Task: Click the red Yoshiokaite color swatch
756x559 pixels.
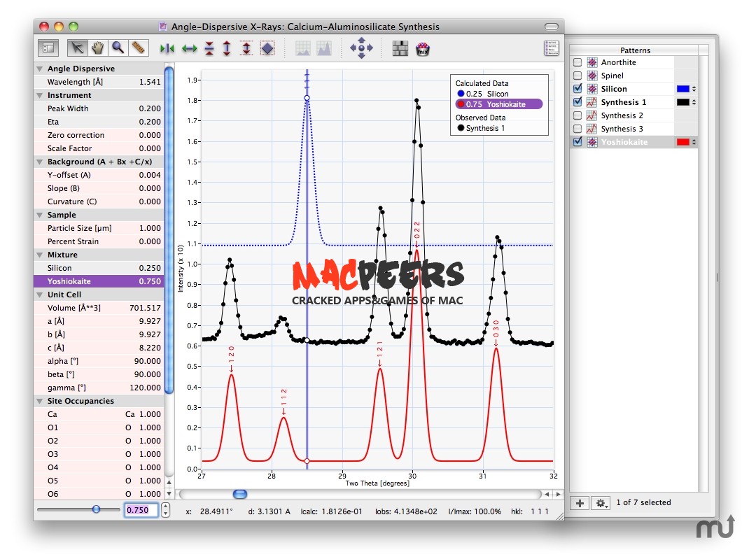Action: (683, 142)
